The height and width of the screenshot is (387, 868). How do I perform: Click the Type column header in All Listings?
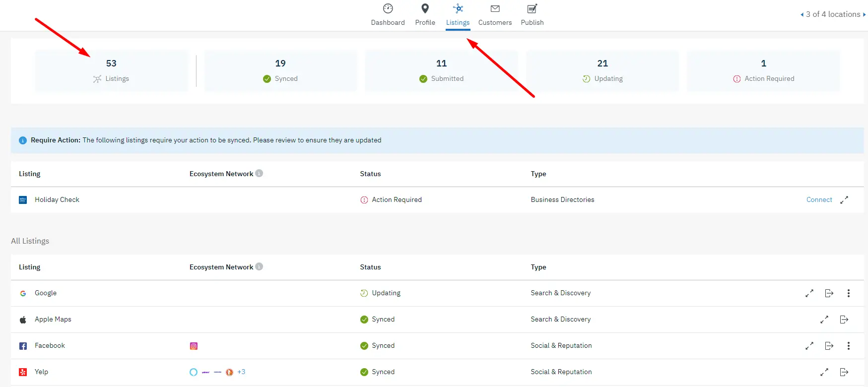click(538, 267)
